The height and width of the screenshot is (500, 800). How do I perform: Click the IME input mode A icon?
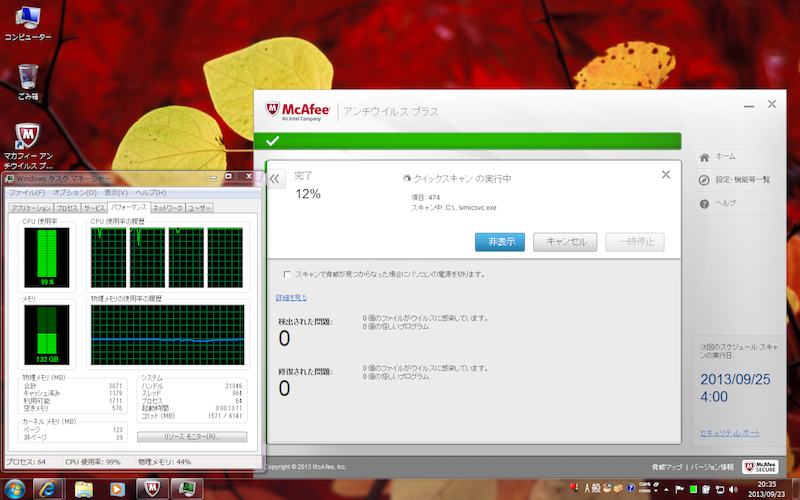coord(587,489)
